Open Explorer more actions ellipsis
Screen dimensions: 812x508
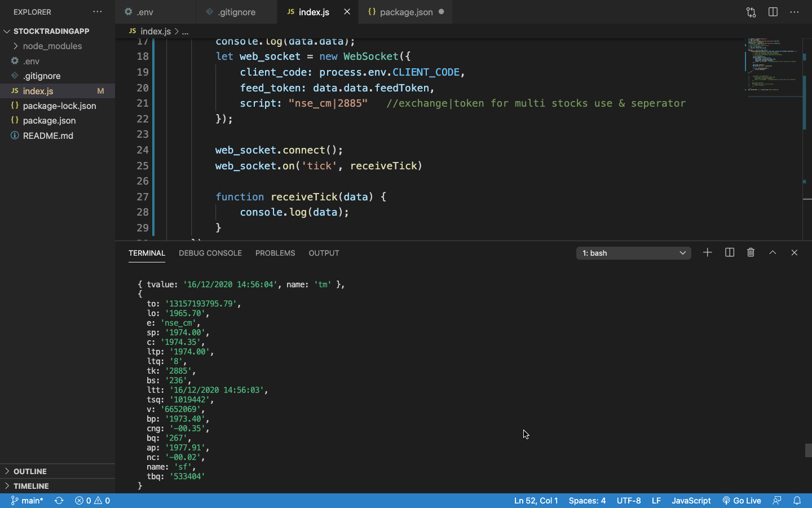[98, 12]
